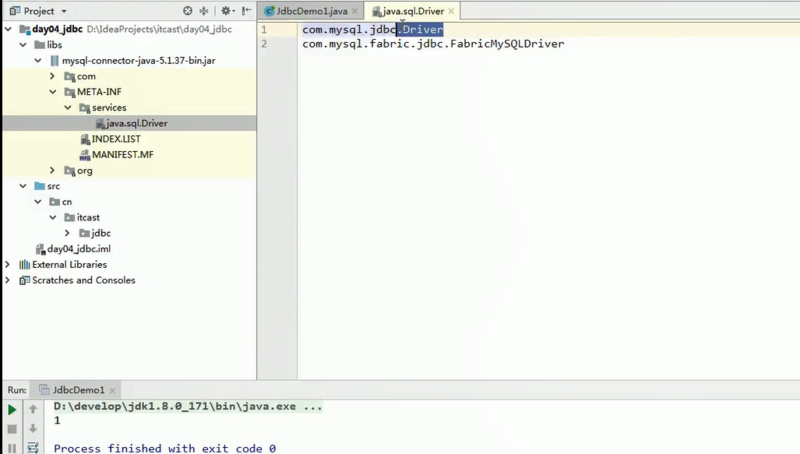Collapse the libs folder
The width and height of the screenshot is (800, 454).
(23, 45)
